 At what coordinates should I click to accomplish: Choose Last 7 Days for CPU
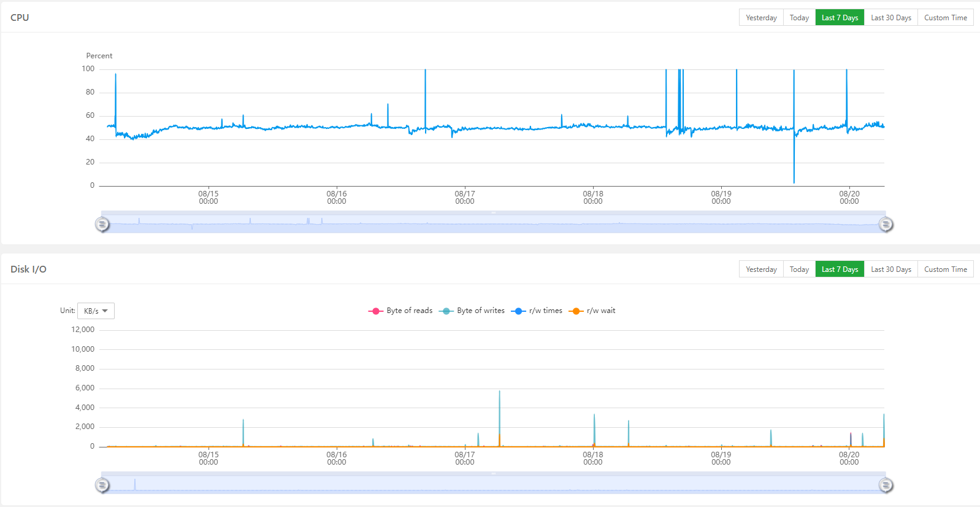click(840, 18)
